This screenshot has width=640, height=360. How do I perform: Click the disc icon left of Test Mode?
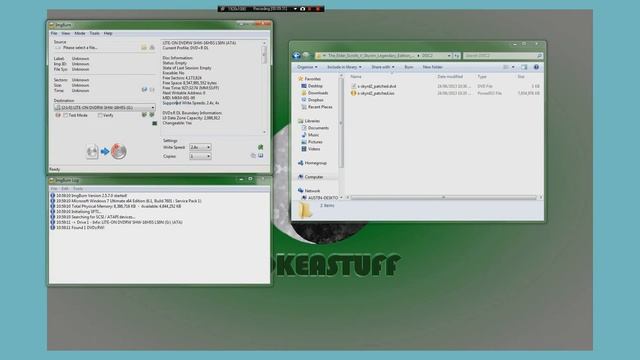click(x=58, y=116)
